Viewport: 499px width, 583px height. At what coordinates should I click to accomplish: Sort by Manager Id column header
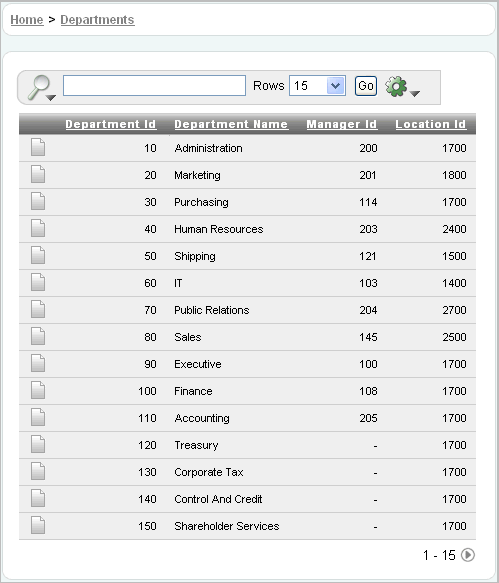click(342, 124)
